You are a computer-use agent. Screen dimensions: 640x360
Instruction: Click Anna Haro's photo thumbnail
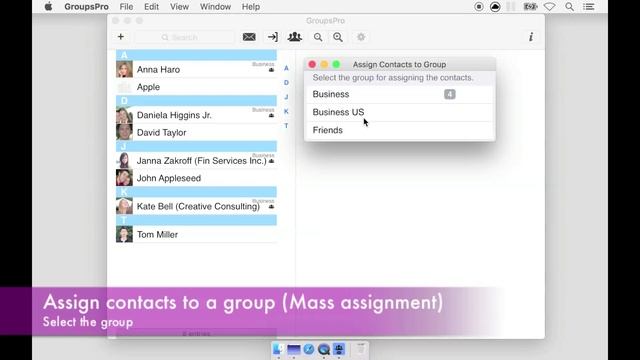tap(124, 69)
